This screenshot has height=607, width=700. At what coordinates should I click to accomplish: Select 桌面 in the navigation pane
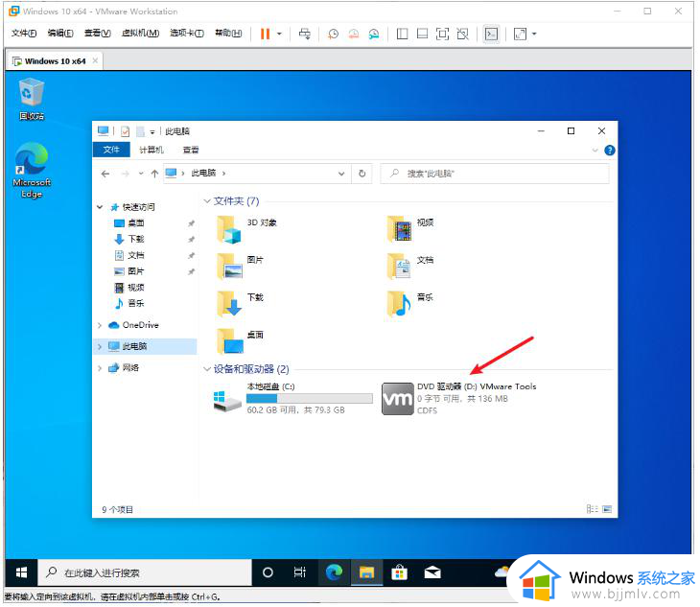[x=136, y=222]
